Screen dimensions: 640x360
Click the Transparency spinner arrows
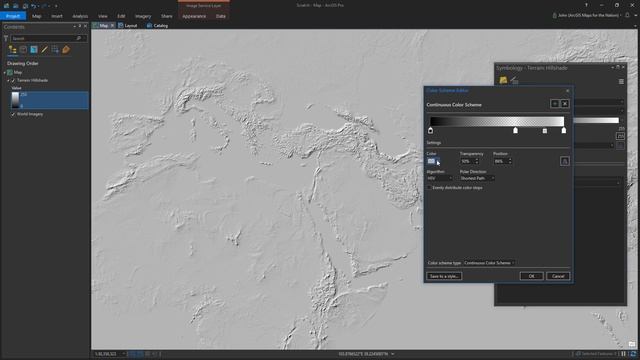[x=476, y=161]
